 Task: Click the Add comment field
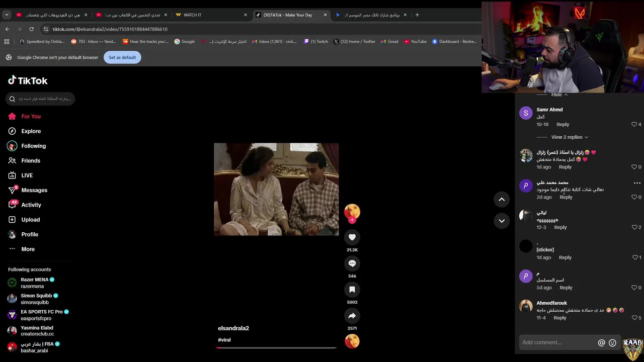pos(557,342)
